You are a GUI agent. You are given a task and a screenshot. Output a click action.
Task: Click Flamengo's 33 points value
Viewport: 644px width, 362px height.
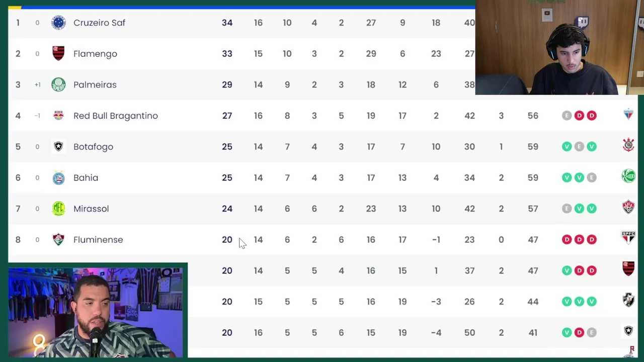227,54
